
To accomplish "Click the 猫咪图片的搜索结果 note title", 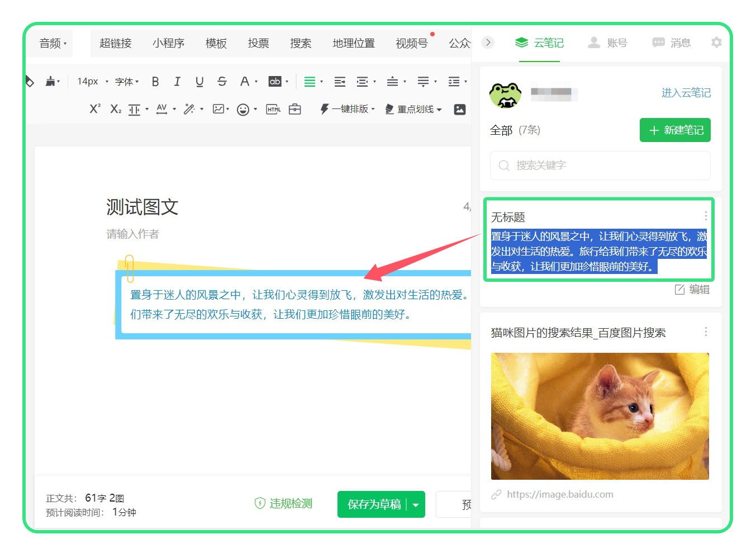I will (x=578, y=333).
